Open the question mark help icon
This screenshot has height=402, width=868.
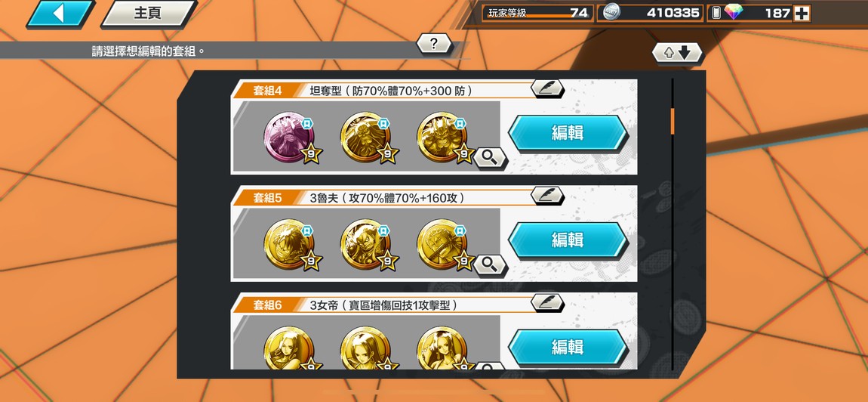click(x=434, y=44)
